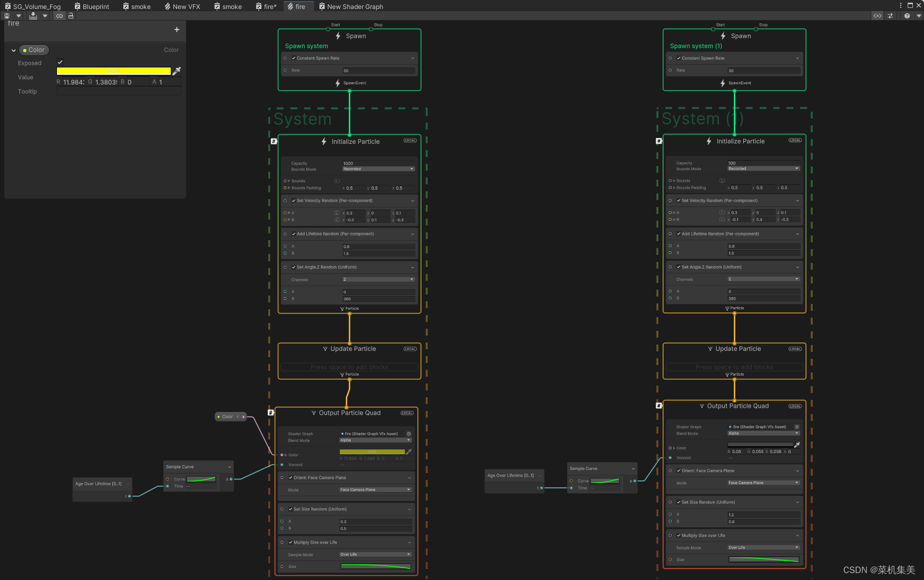Open the VFX control panel sliders icon
This screenshot has height=580, width=924.
coord(890,15)
